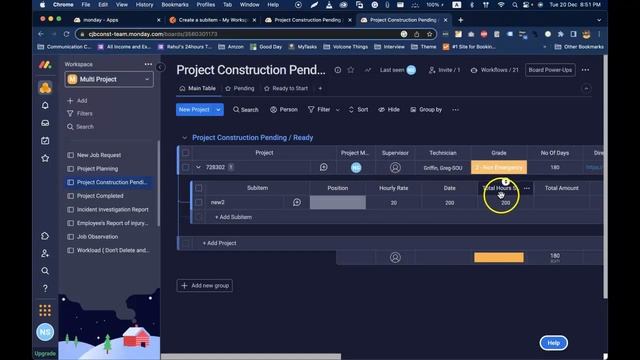Open update conversation for subitem new2
This screenshot has height=360, width=640.
click(297, 202)
